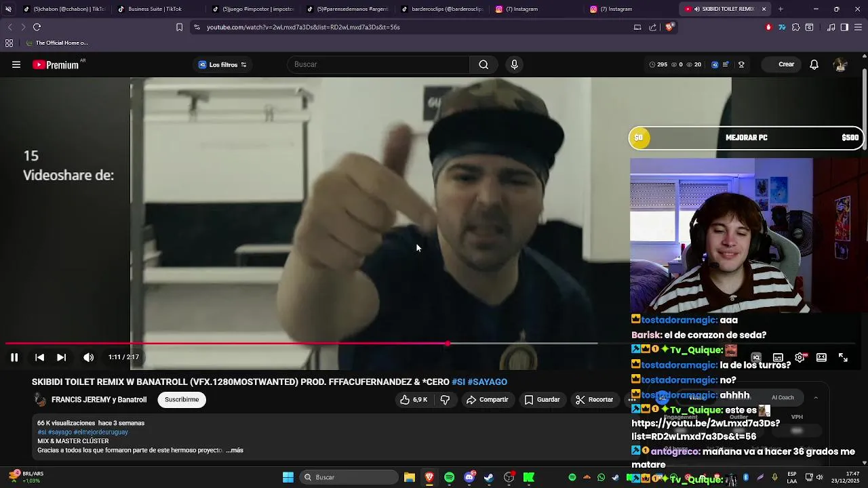Open the media control music note

[831, 27]
